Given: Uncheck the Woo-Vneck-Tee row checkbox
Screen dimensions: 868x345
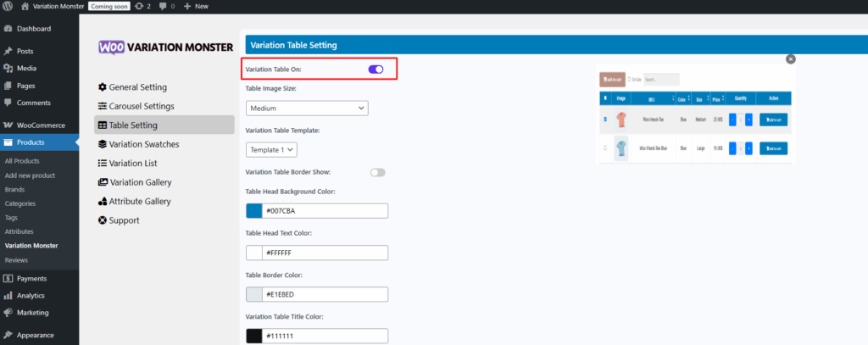Looking at the screenshot, I should coord(605,120).
